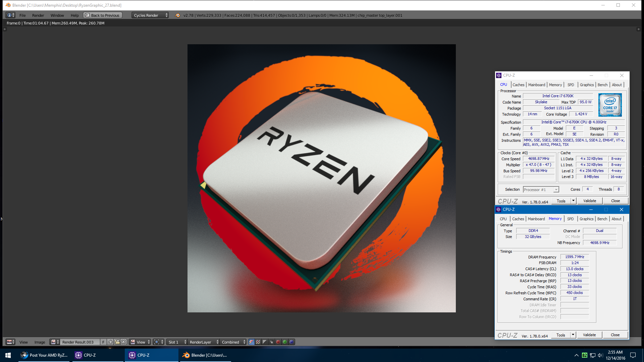
Task: Open the View menu in image editor
Action: pos(23,342)
